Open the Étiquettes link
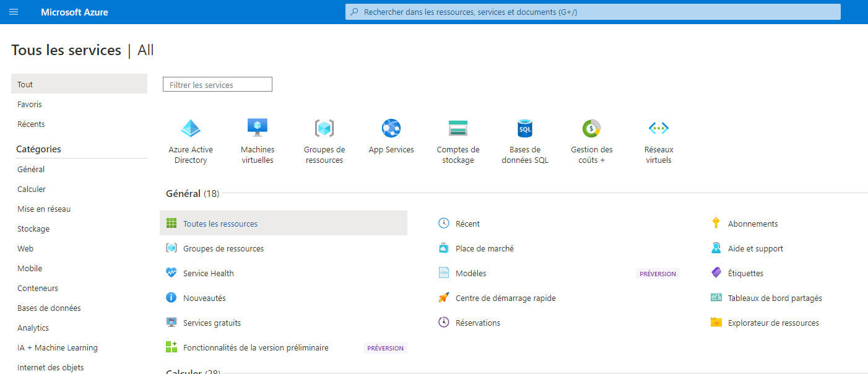 (x=745, y=273)
